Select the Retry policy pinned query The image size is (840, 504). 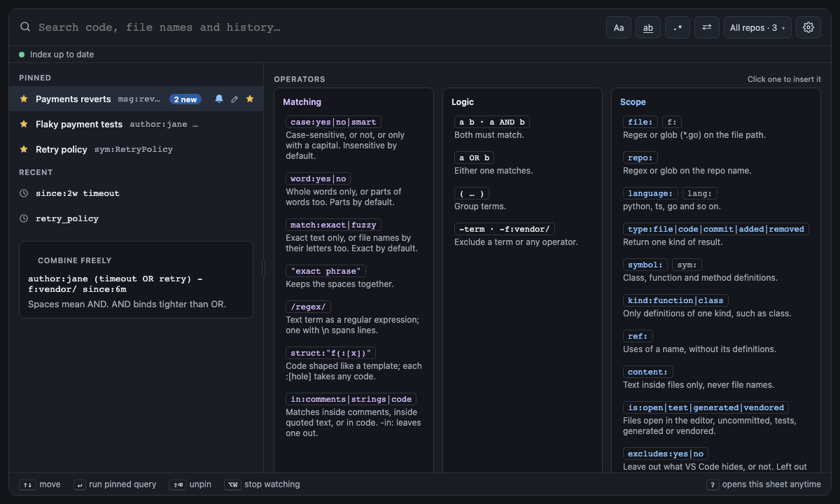[x=136, y=150]
